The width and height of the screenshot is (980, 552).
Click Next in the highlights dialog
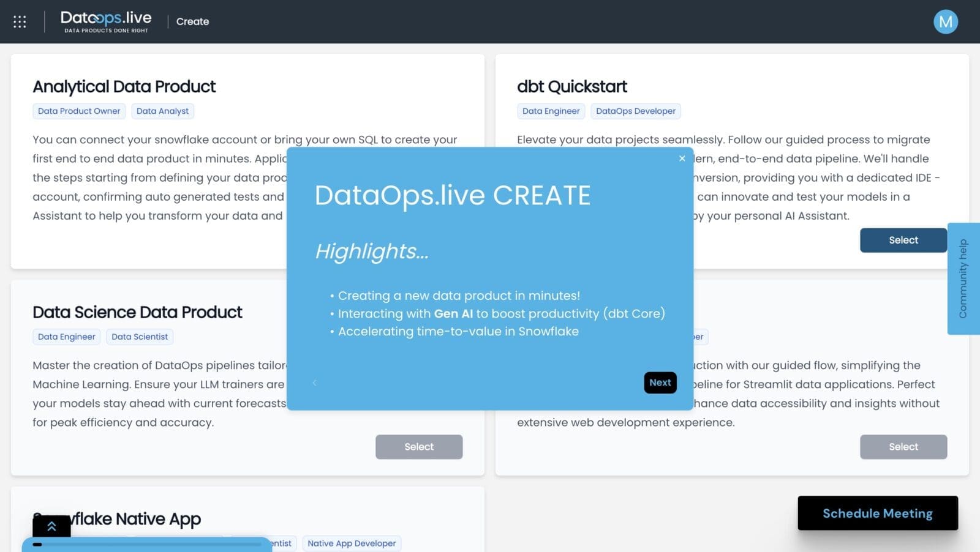(660, 382)
